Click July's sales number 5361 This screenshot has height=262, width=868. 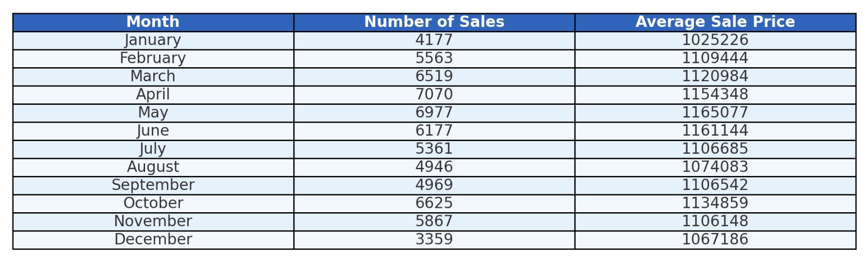(x=434, y=149)
